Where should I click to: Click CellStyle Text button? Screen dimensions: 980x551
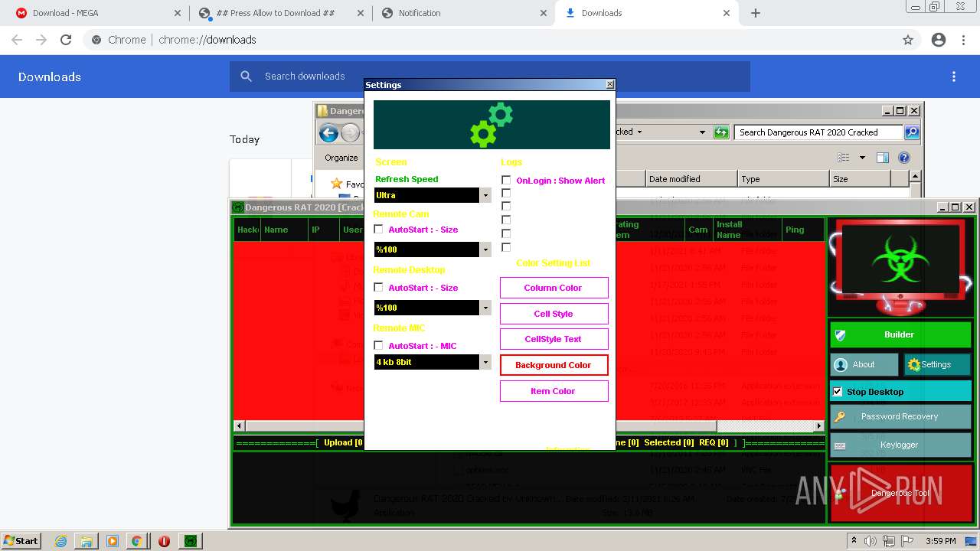554,339
